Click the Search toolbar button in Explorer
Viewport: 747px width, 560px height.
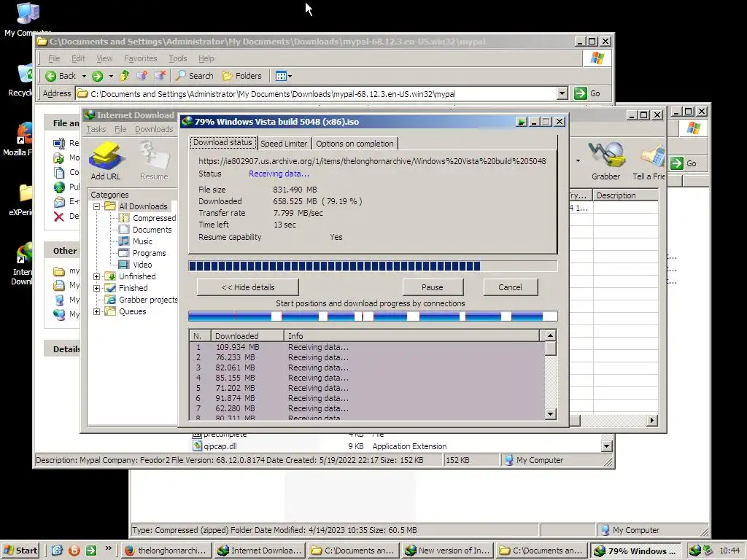click(194, 76)
